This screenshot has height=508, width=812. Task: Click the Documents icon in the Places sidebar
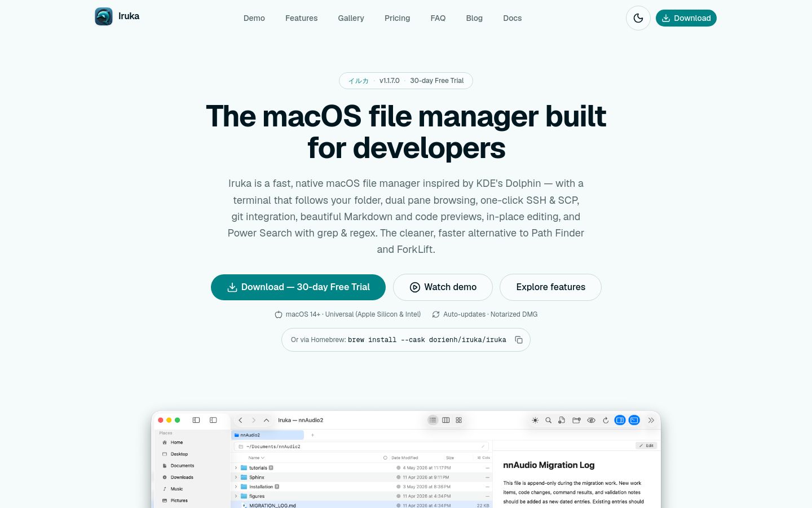click(x=165, y=466)
